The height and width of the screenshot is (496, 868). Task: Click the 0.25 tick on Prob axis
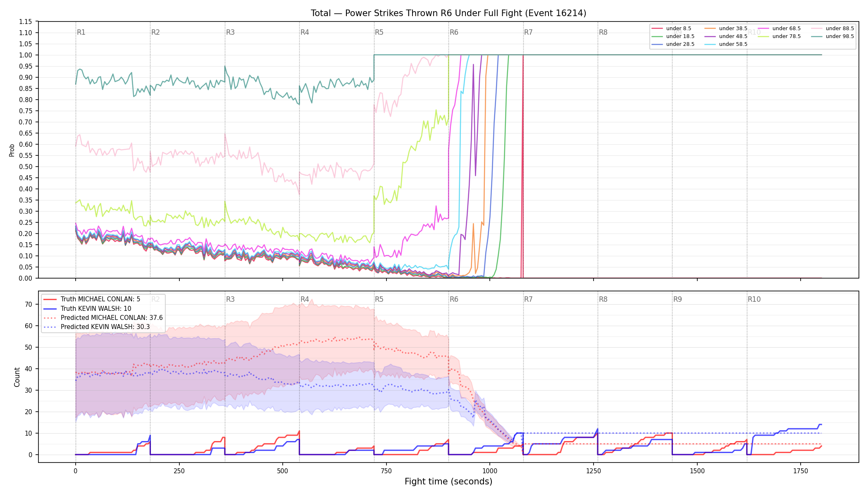pos(26,222)
